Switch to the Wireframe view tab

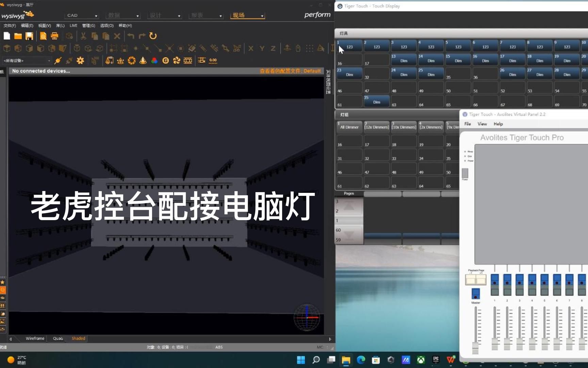34,338
